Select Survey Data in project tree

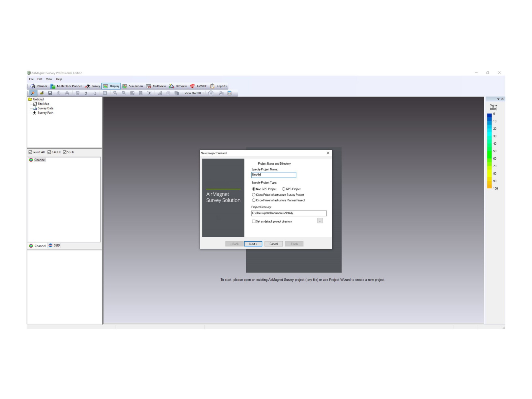[x=45, y=108]
